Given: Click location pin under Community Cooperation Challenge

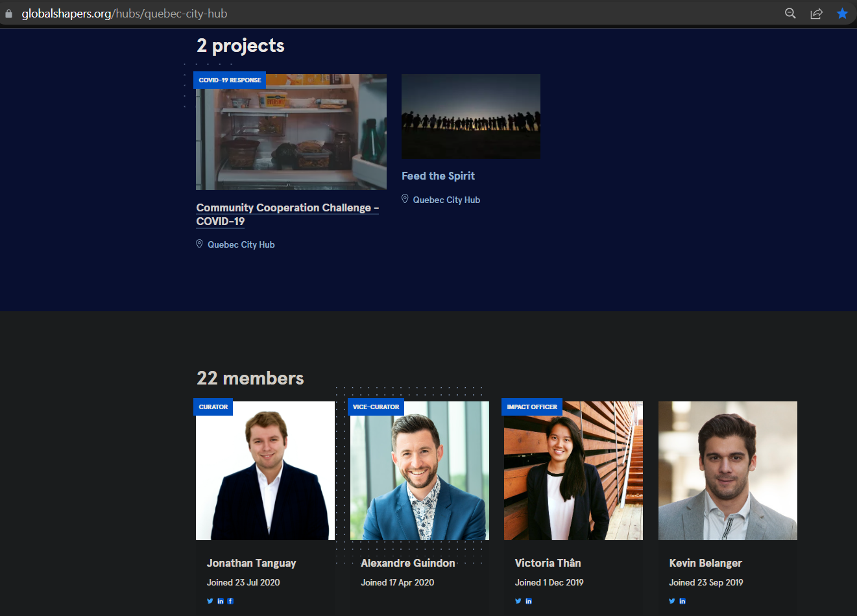Looking at the screenshot, I should point(199,244).
